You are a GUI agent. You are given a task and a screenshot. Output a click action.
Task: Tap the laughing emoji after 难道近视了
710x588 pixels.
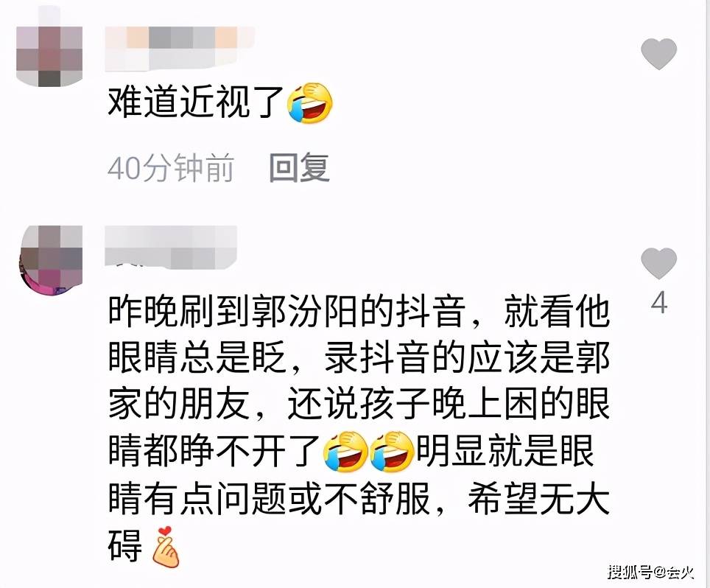click(x=310, y=103)
